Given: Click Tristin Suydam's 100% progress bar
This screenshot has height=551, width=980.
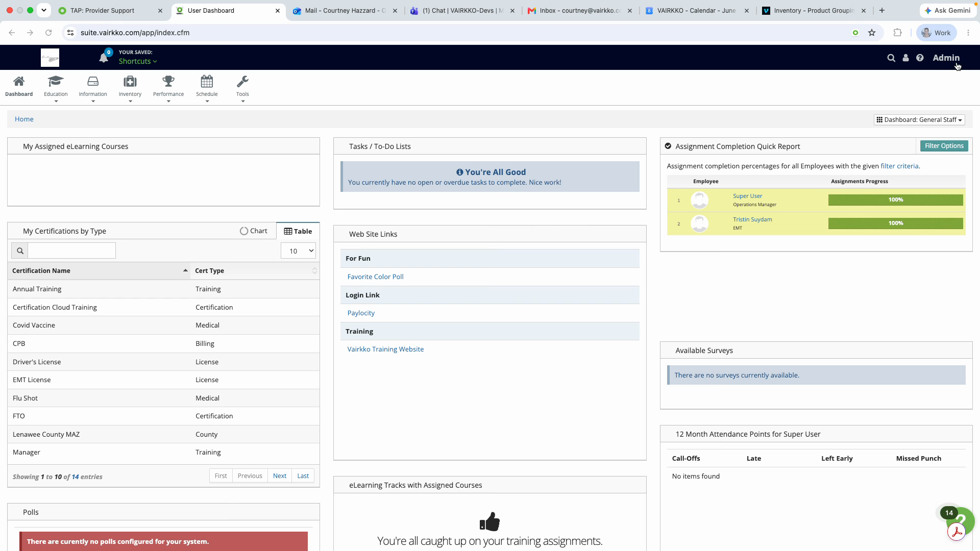Looking at the screenshot, I should (895, 223).
